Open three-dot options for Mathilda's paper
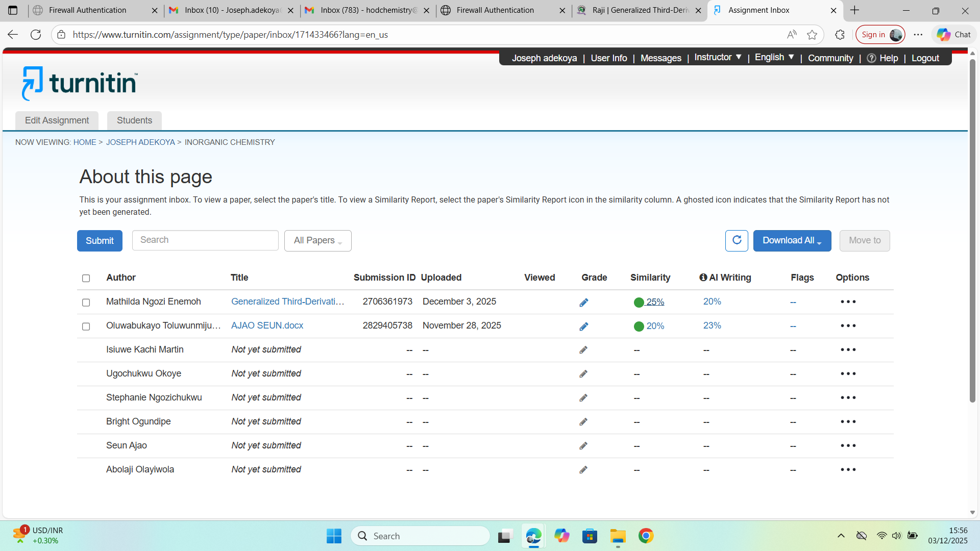The height and width of the screenshot is (551, 980). tap(848, 302)
